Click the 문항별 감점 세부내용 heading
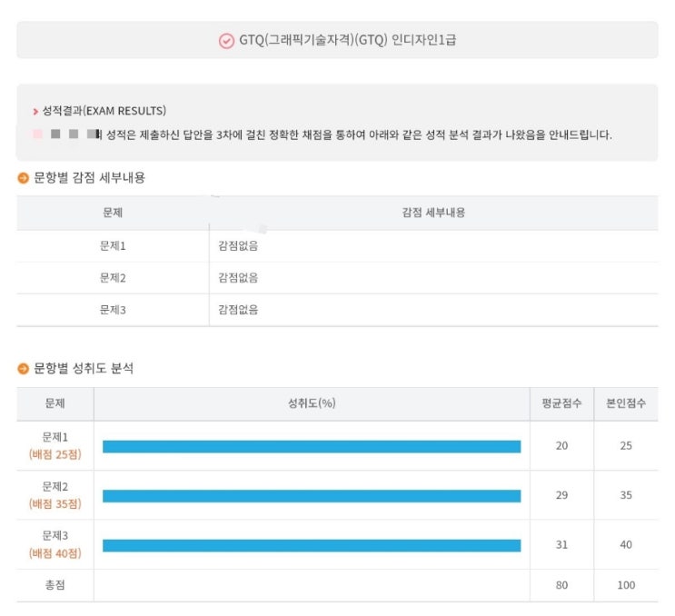Viewport: 675px width, 616px height. [x=90, y=177]
